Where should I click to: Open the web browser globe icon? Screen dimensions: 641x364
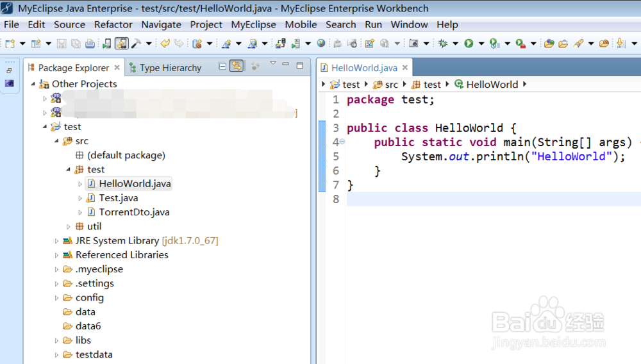click(321, 43)
